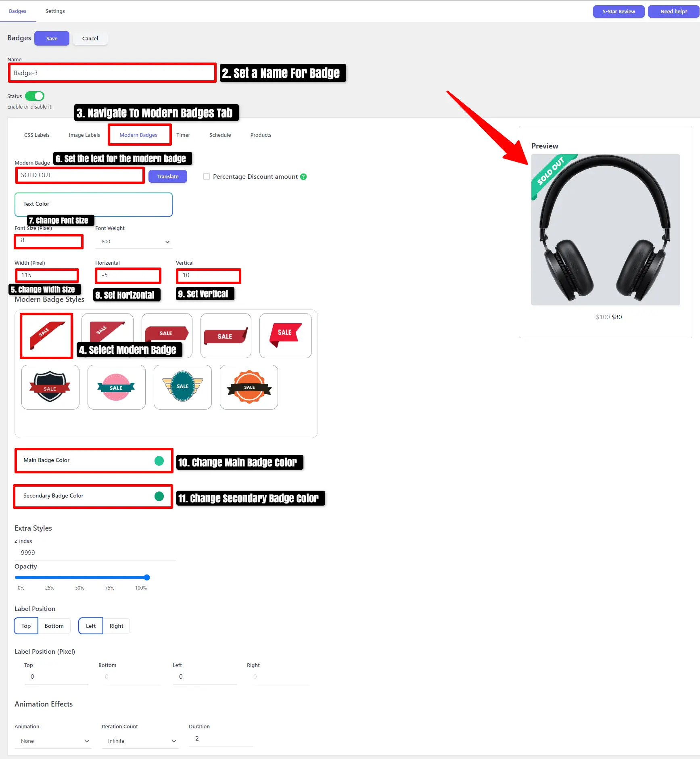Pick the pink circle SALE badge style
The width and height of the screenshot is (700, 759).
point(117,387)
